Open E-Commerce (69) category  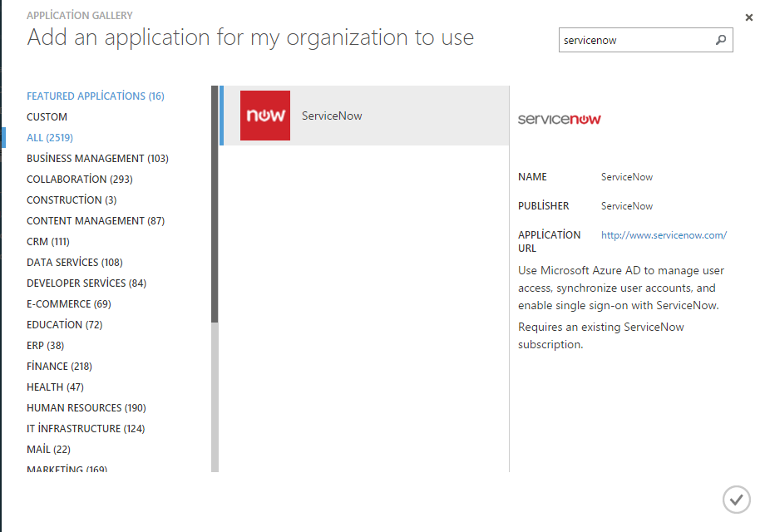69,304
